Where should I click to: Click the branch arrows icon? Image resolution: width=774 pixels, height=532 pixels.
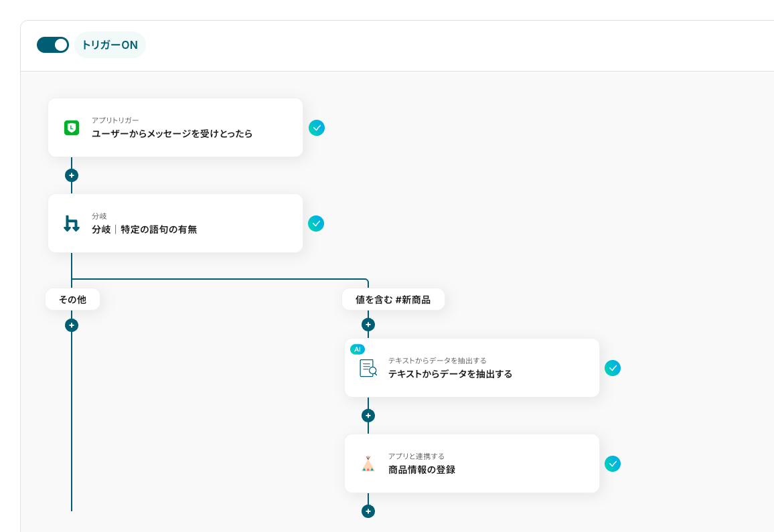[72, 224]
